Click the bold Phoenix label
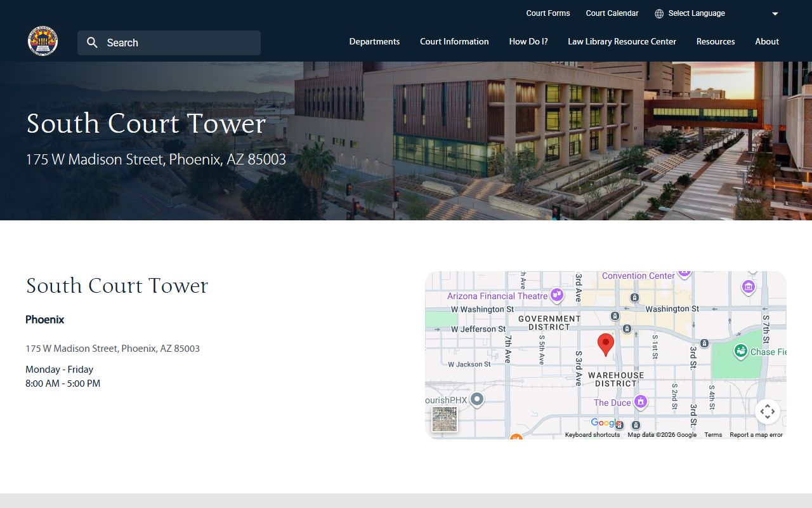The width and height of the screenshot is (812, 508). [45, 319]
